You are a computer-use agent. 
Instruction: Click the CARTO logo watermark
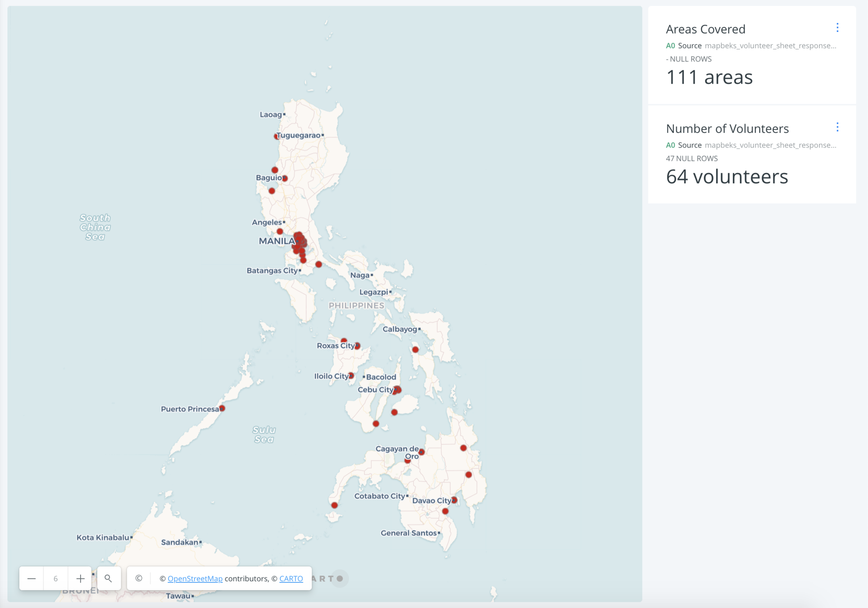pyautogui.click(x=328, y=578)
